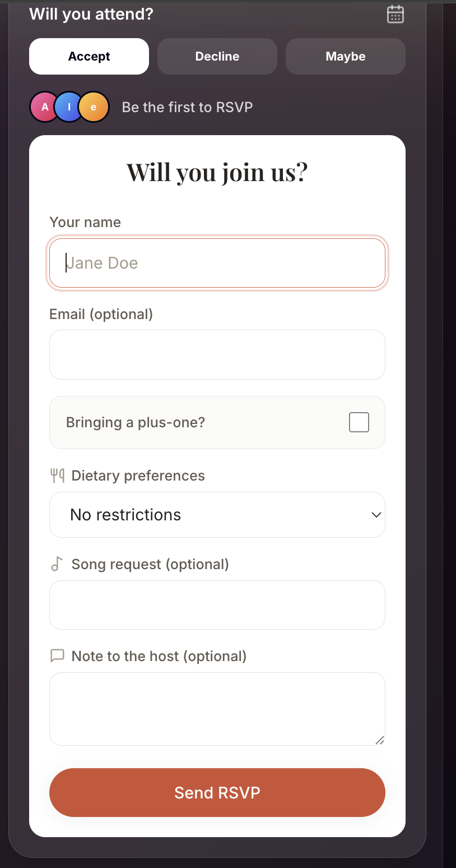Click into the Email (optional) field
456x868 pixels.
(x=217, y=354)
